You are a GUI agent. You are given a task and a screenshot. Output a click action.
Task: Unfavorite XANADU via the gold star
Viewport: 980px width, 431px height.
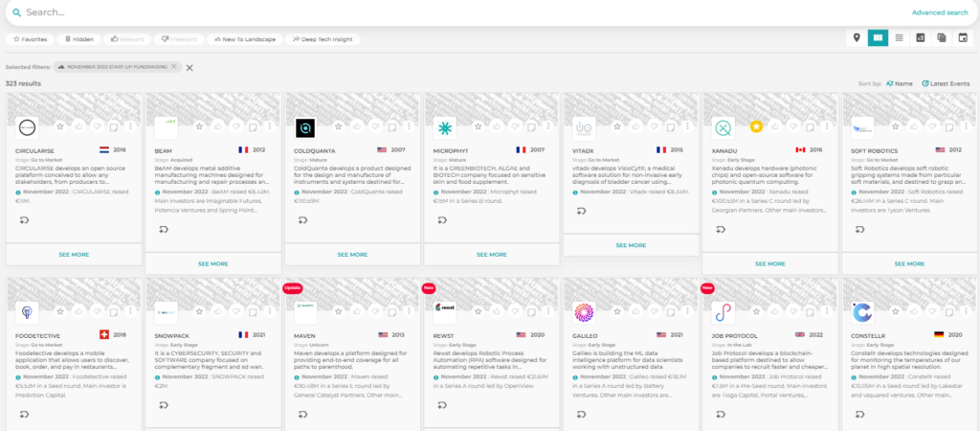pyautogui.click(x=757, y=126)
